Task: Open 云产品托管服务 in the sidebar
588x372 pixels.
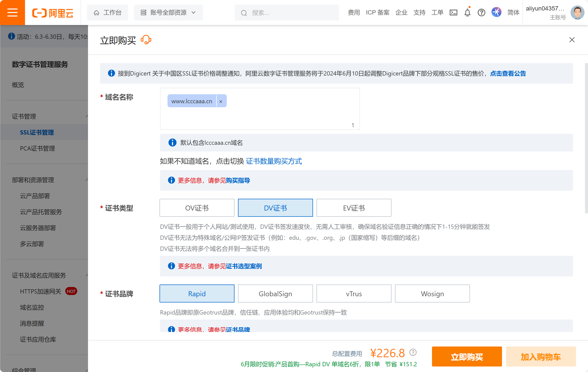Action: point(41,212)
